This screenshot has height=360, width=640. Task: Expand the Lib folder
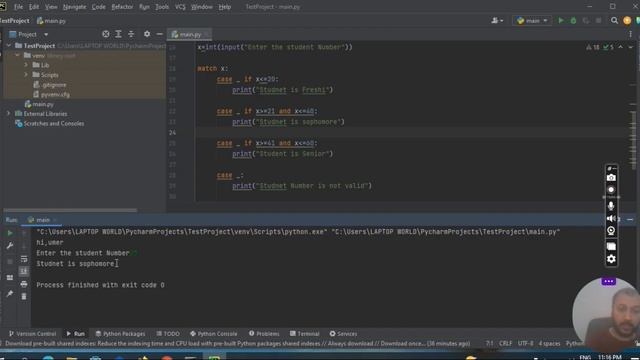coord(26,65)
